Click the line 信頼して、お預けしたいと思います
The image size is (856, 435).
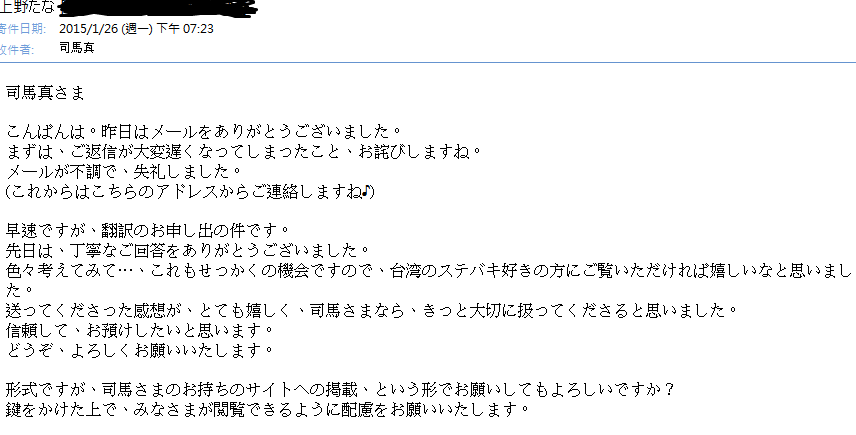click(139, 331)
